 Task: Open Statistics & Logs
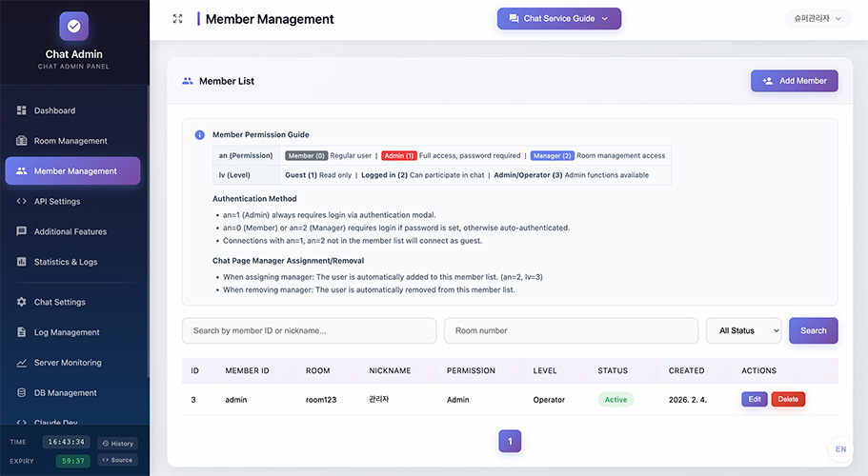(72, 262)
